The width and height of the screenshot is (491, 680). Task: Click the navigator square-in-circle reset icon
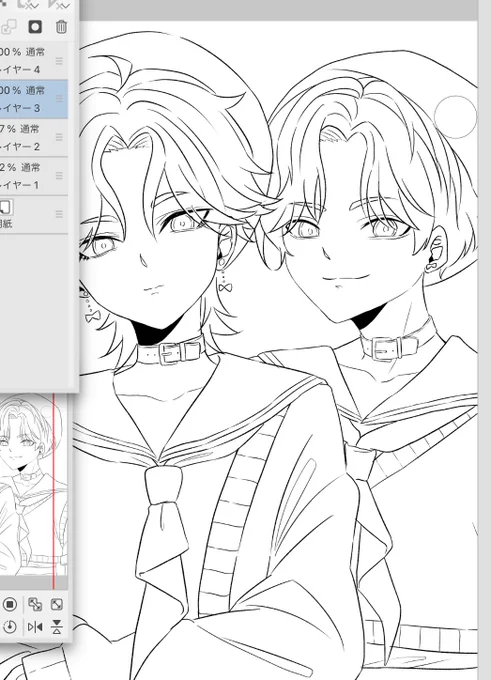pos(10,604)
